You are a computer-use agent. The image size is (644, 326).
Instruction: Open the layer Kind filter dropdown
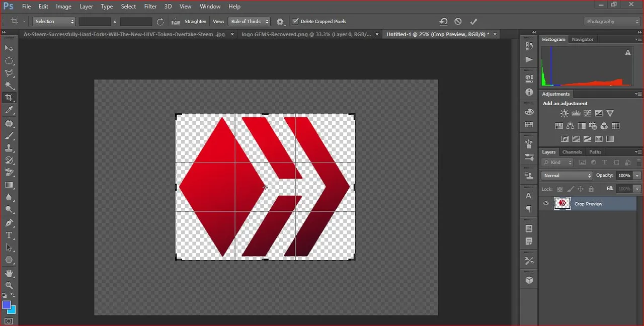pyautogui.click(x=558, y=162)
